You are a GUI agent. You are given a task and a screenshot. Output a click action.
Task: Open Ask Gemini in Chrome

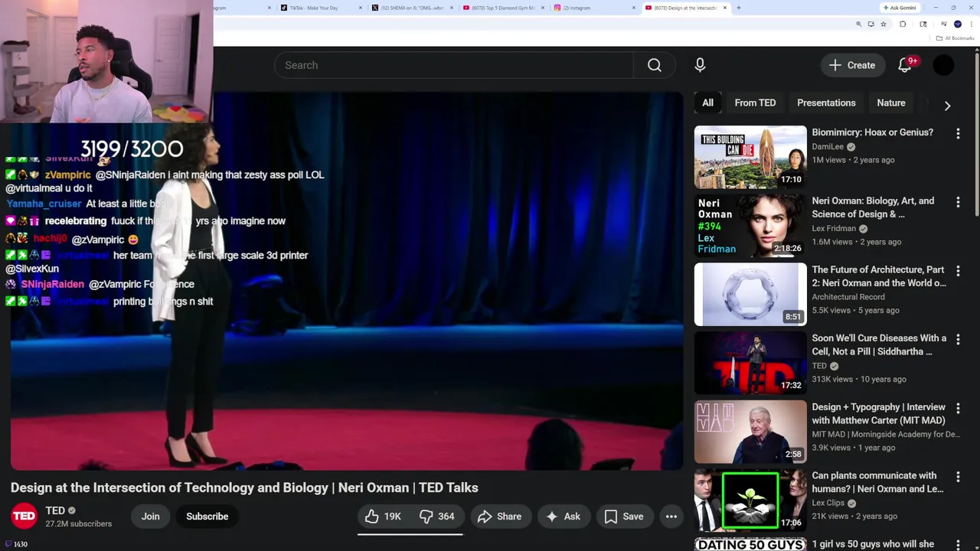(900, 8)
